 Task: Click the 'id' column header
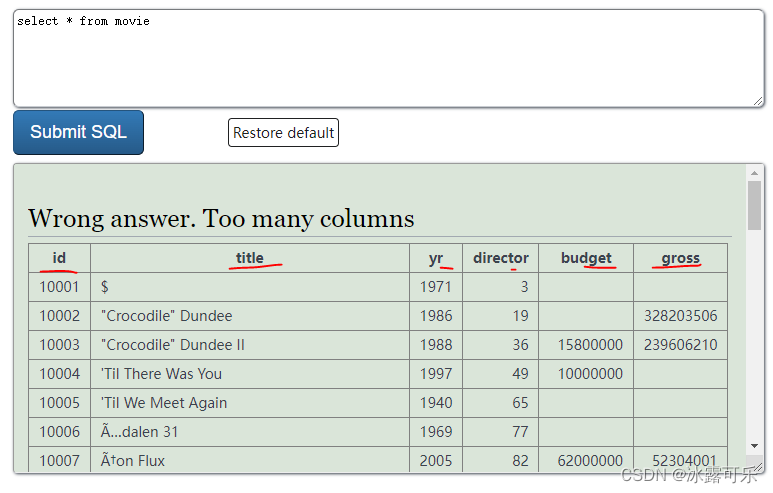(x=59, y=258)
